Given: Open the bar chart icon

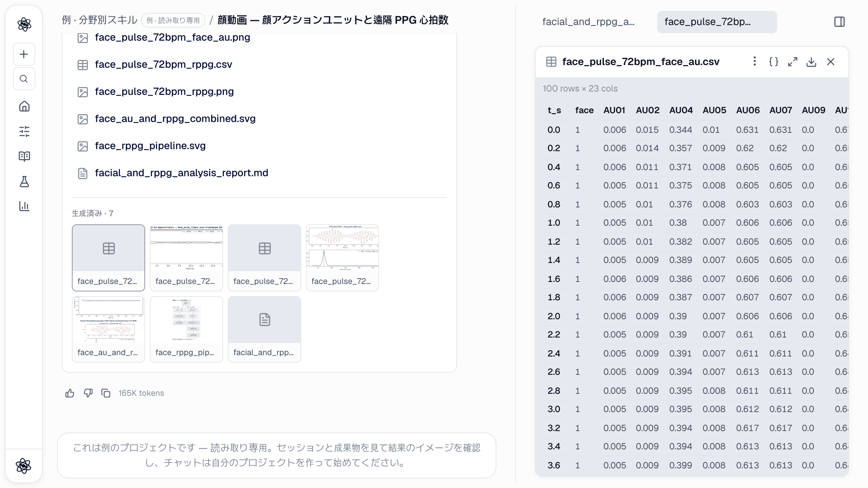Looking at the screenshot, I should [x=24, y=206].
